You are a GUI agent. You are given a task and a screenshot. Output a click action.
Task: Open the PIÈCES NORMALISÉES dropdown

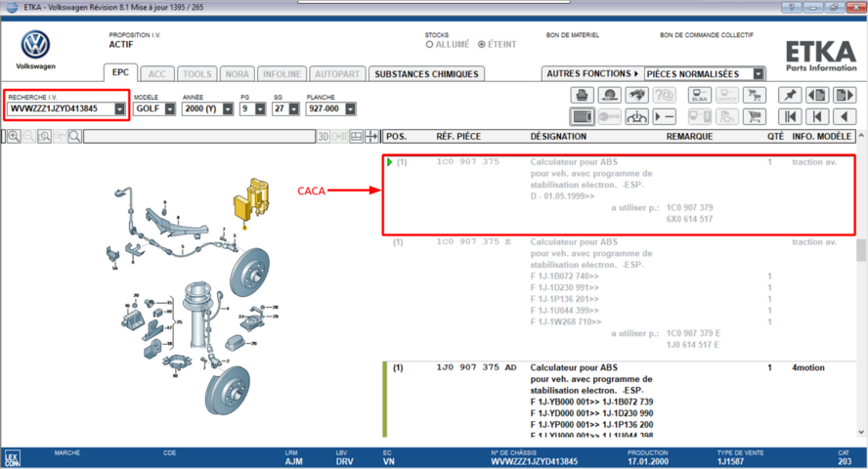(x=759, y=73)
